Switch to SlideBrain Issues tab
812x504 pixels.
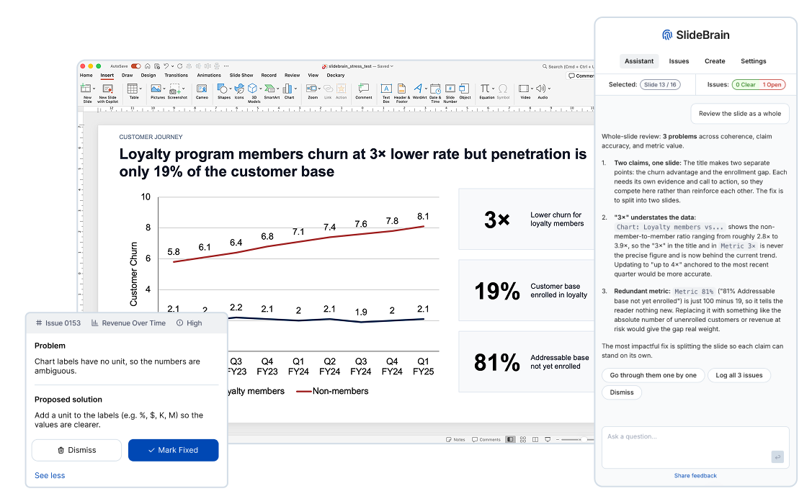(679, 61)
